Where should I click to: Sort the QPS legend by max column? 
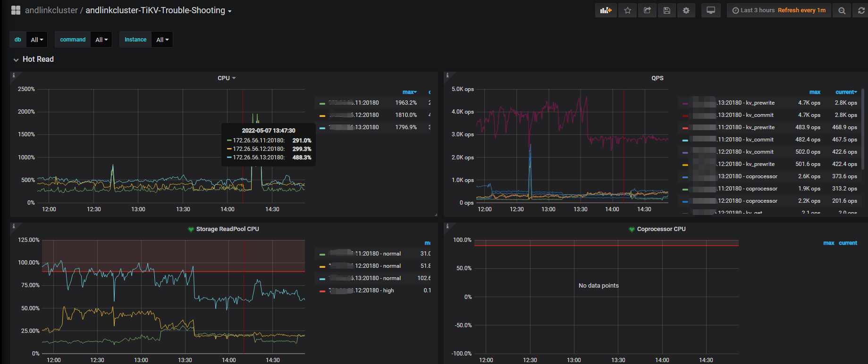coord(815,92)
